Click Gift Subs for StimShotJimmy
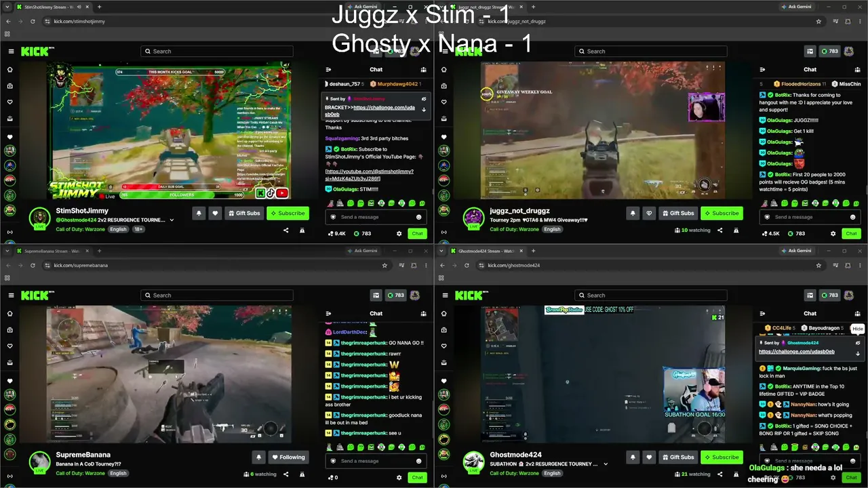The width and height of the screenshot is (868, 488). coord(244,213)
